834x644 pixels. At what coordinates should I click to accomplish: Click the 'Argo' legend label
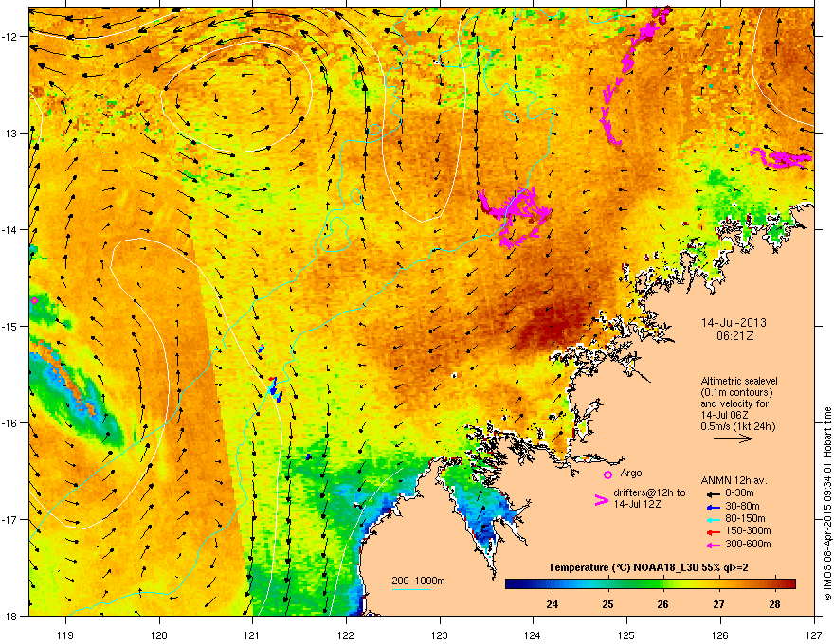coord(631,473)
